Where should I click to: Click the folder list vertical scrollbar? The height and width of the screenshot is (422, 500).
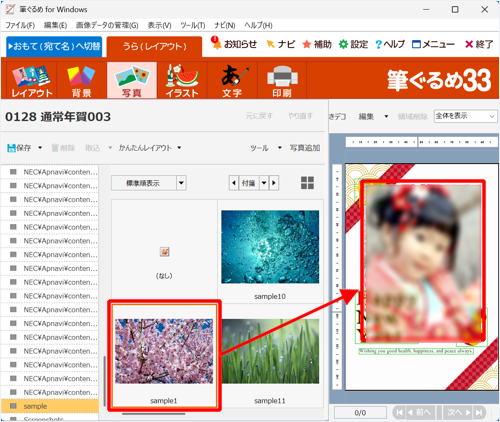105,381
